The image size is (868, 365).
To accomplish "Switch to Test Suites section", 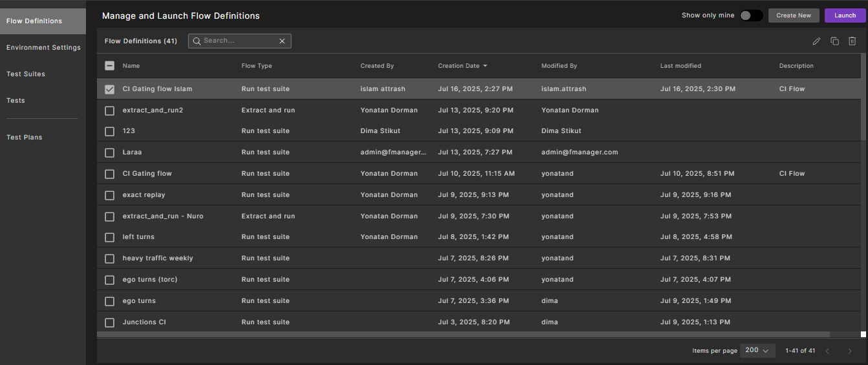I will [26, 74].
